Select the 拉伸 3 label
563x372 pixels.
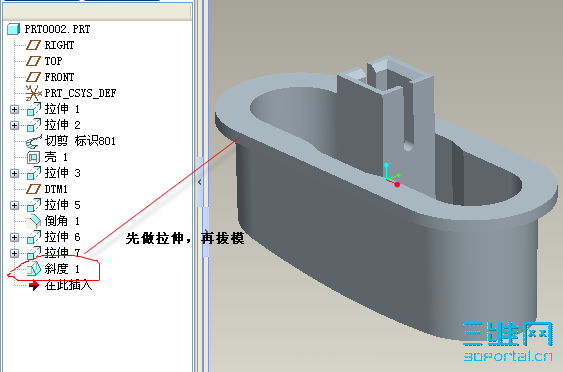[x=62, y=173]
